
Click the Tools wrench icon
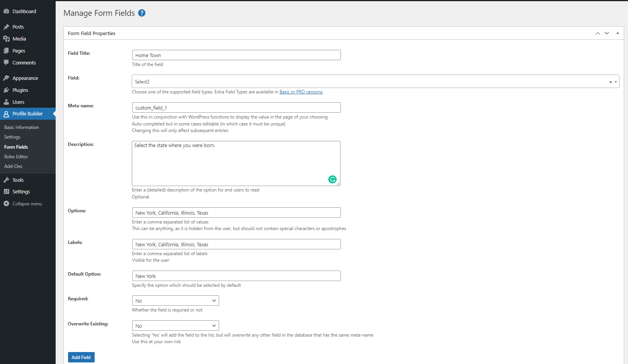click(x=6, y=180)
